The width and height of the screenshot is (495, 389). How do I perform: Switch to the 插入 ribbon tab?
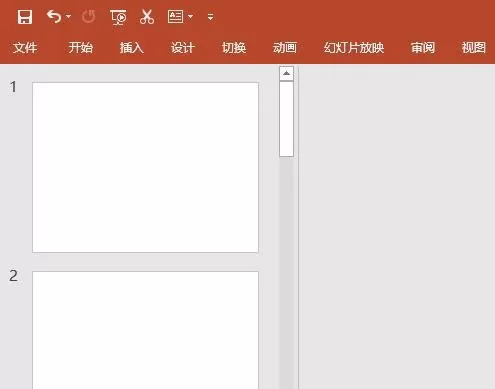pyautogui.click(x=132, y=48)
